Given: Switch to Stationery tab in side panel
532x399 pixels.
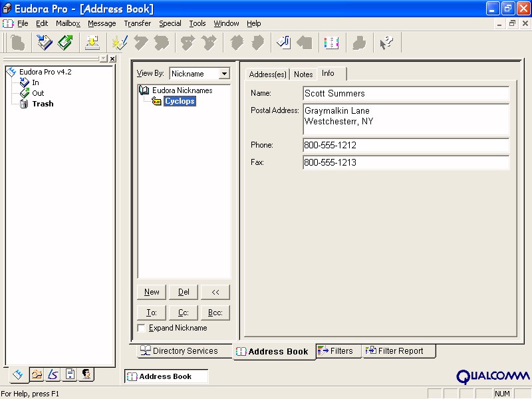Looking at the screenshot, I should coord(70,374).
